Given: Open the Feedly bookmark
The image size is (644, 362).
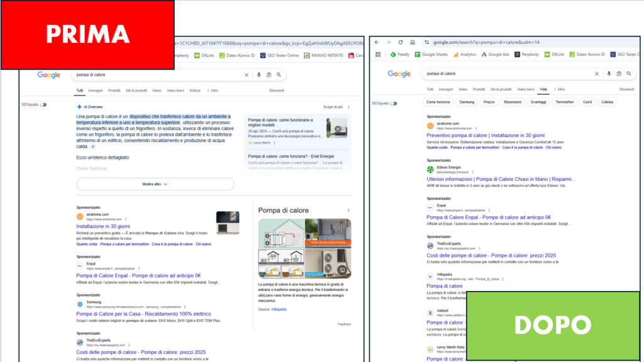Looking at the screenshot, I should click(400, 54).
